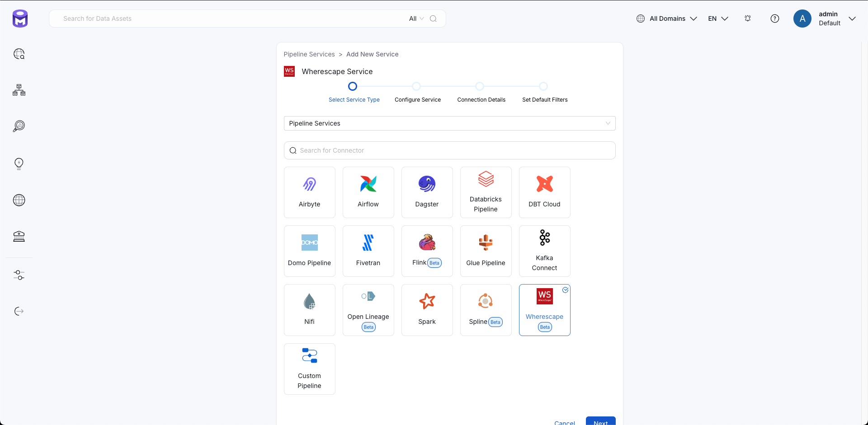Deselect the checked Wherescape connector card

coord(544,310)
